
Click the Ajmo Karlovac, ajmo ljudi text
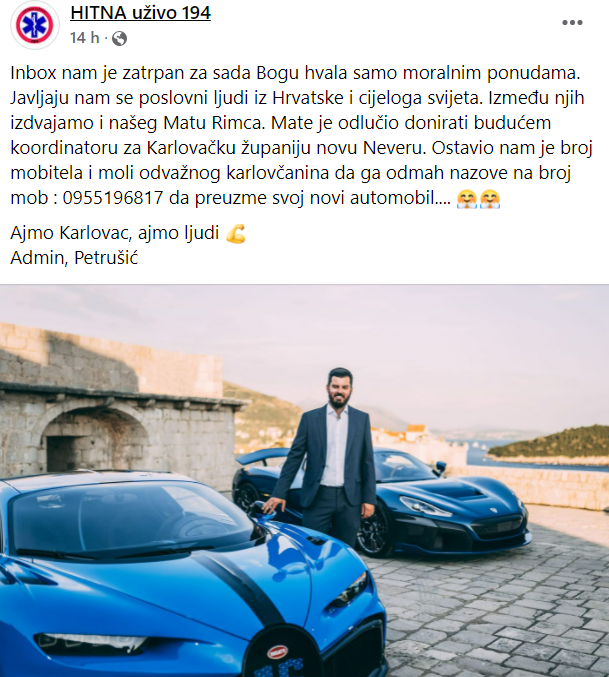115,233
